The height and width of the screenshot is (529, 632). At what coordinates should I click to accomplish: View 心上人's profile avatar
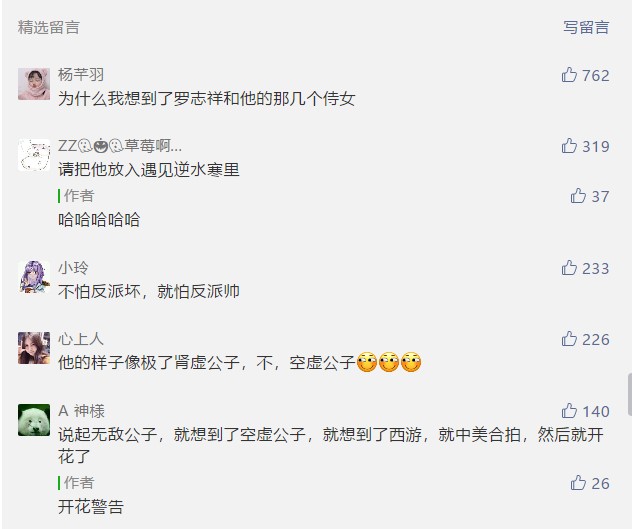pyautogui.click(x=34, y=348)
